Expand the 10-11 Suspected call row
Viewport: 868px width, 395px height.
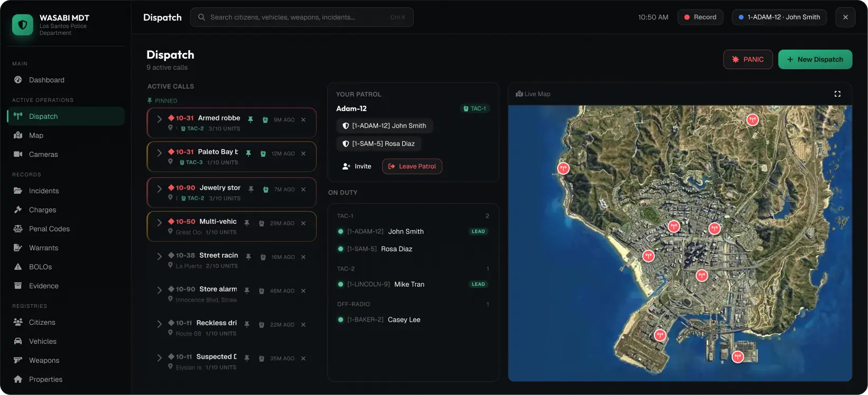point(159,358)
